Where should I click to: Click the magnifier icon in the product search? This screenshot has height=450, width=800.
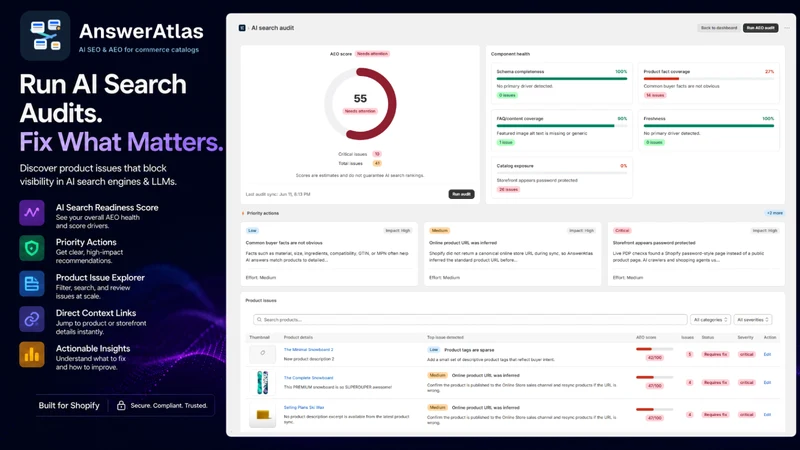(259, 320)
